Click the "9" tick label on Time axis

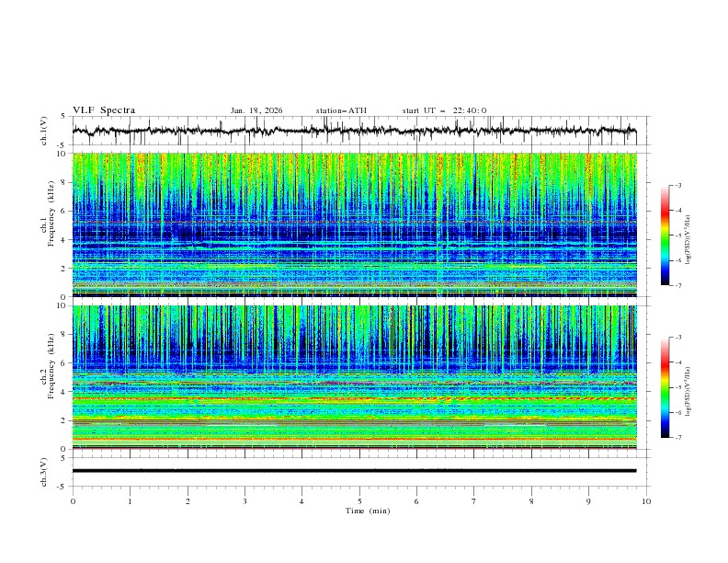(588, 501)
